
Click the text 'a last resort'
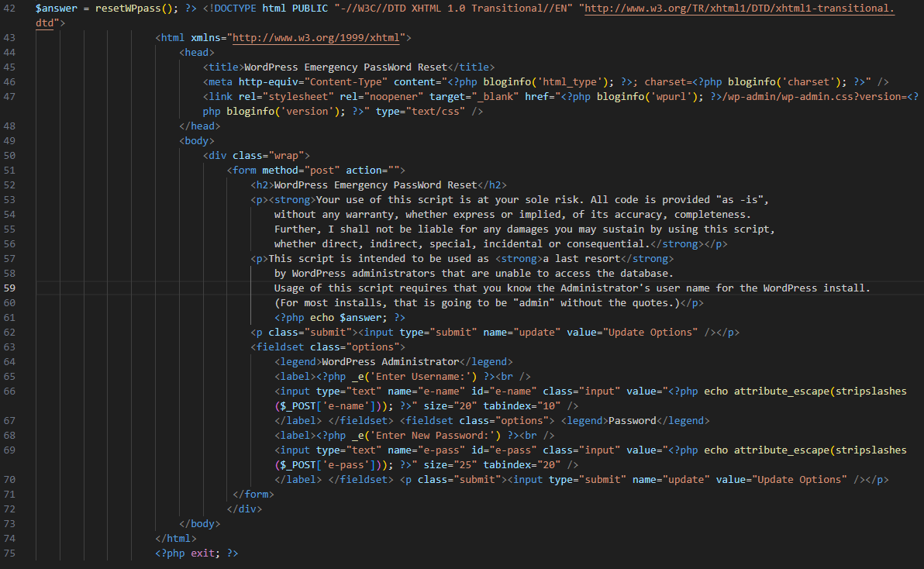pyautogui.click(x=581, y=259)
